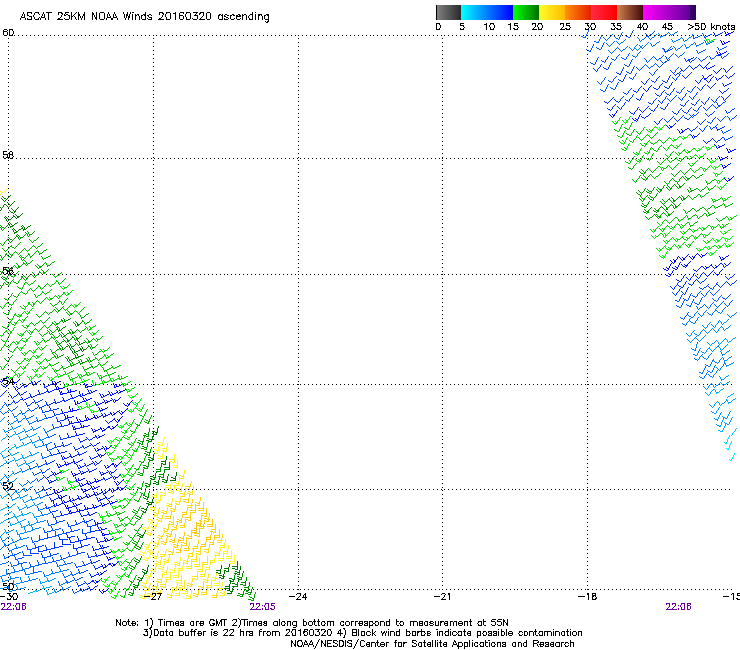Click the legend tick label 40
Viewport: 740px width, 650px height.
[642, 27]
